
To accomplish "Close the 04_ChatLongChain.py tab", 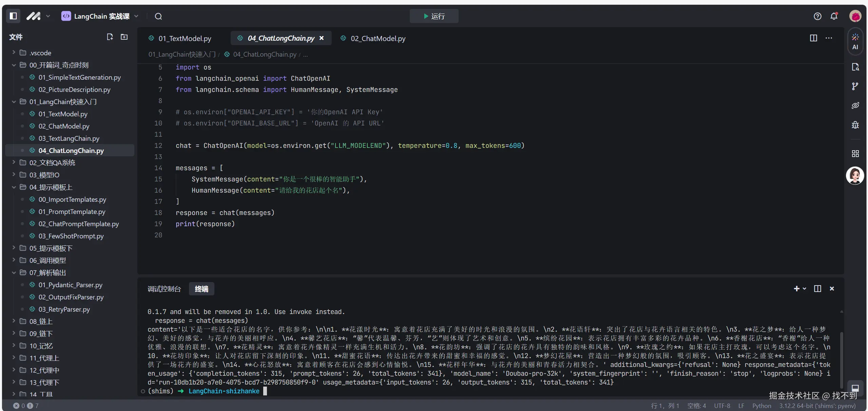I will [322, 38].
